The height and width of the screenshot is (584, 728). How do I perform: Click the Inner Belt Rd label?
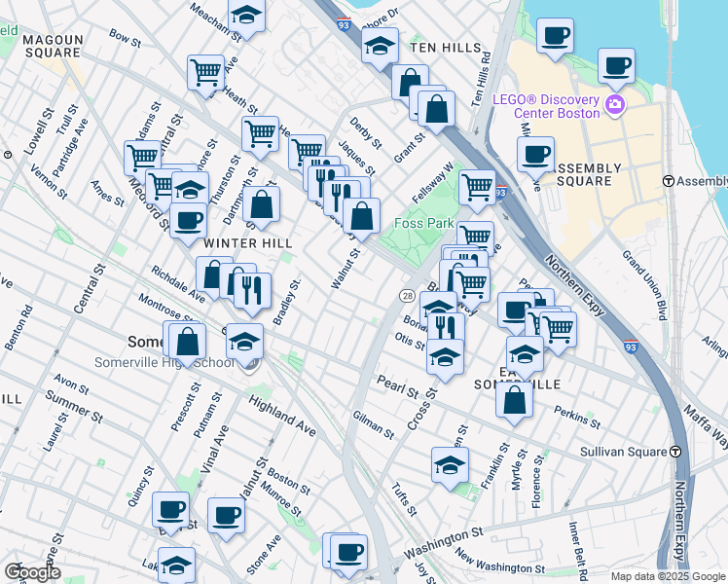click(578, 551)
